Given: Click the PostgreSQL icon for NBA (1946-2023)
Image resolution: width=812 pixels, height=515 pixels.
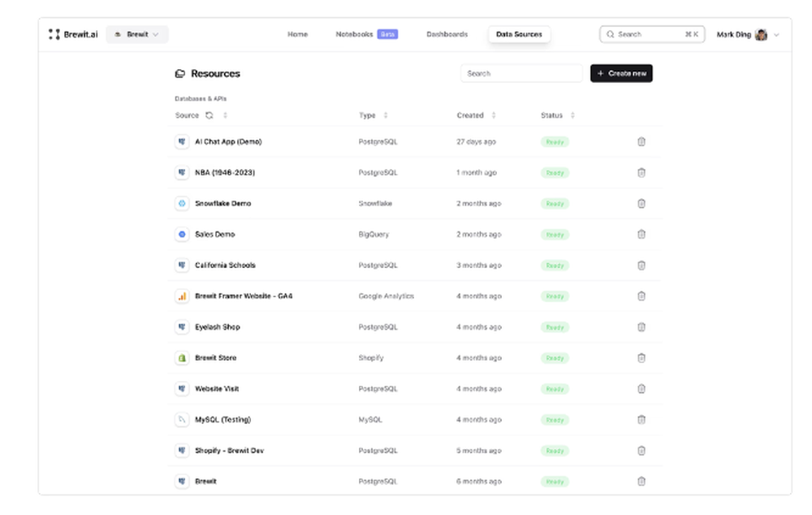Looking at the screenshot, I should [182, 172].
